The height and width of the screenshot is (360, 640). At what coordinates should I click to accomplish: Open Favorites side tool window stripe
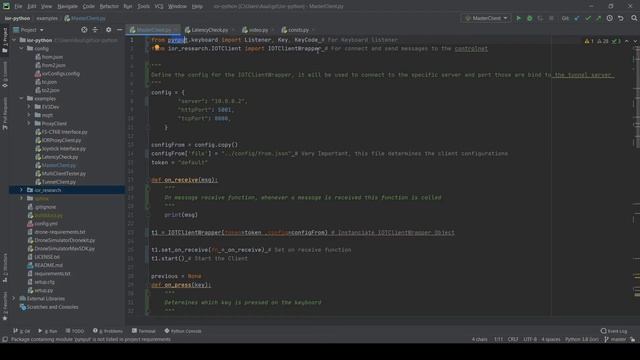[5, 306]
